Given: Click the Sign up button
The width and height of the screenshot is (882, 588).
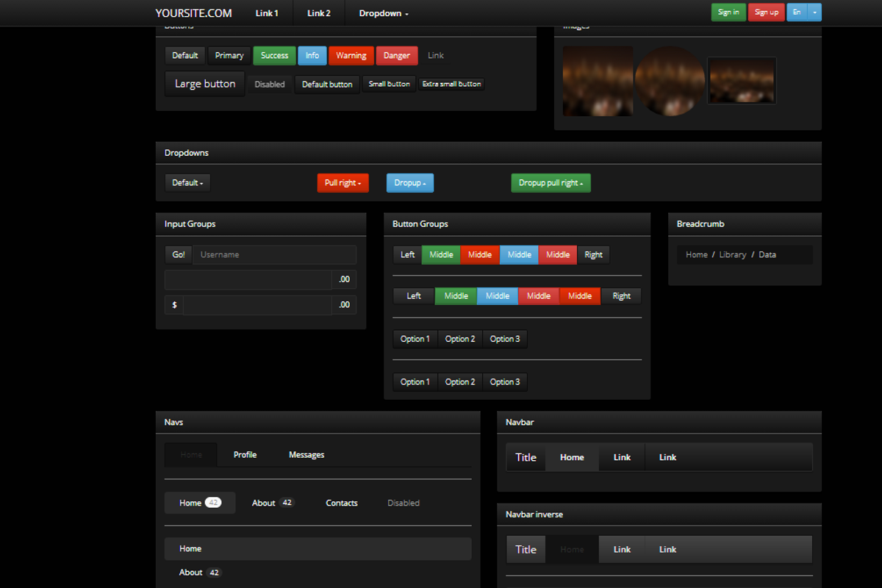Looking at the screenshot, I should click(766, 12).
